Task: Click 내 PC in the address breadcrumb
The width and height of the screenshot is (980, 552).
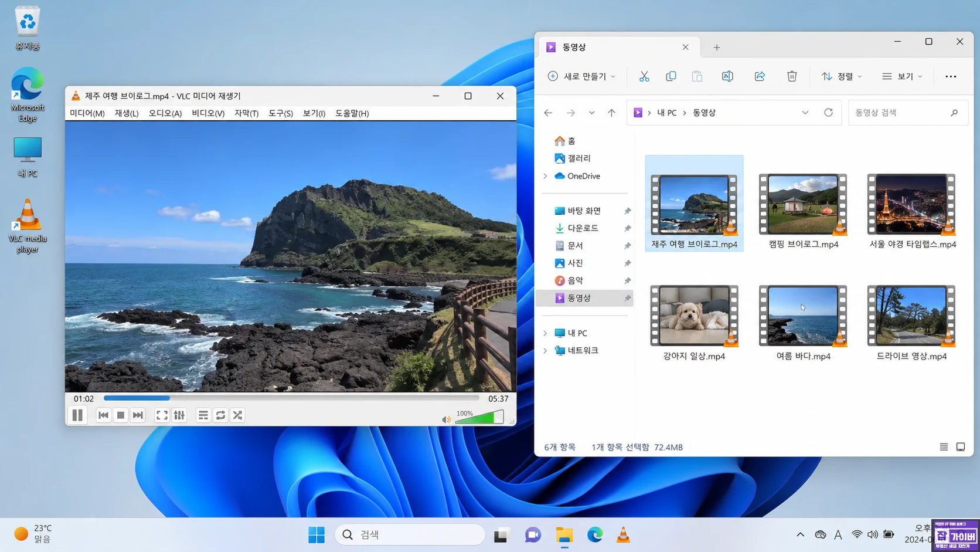Action: tap(667, 113)
